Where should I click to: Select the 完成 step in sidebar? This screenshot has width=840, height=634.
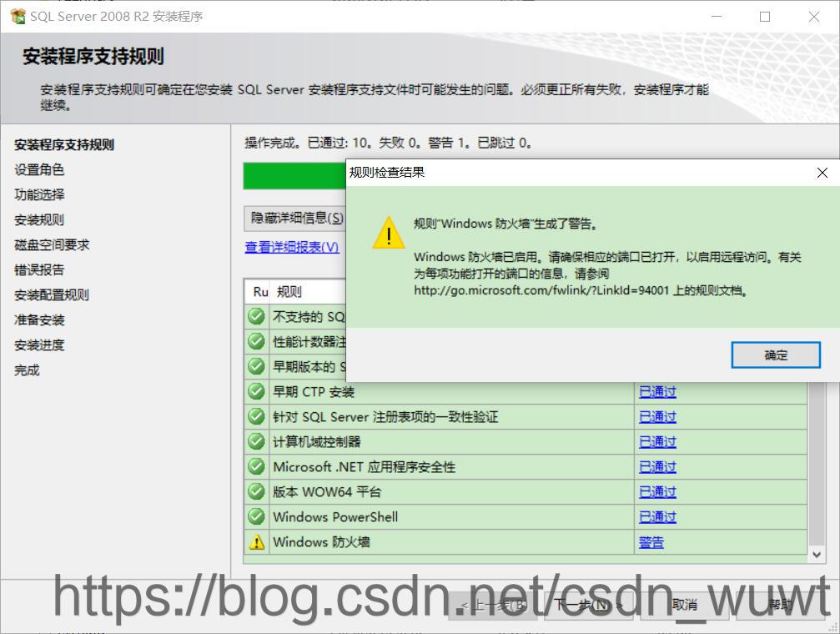[x=27, y=370]
